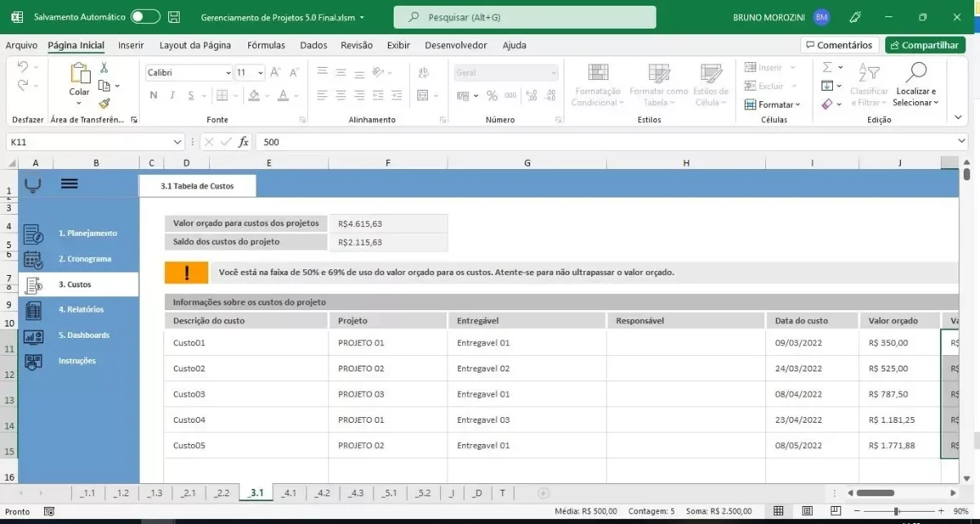Screen dimensions: 980x524
Task: Click the AutoSum sigma icon
Action: [827, 68]
